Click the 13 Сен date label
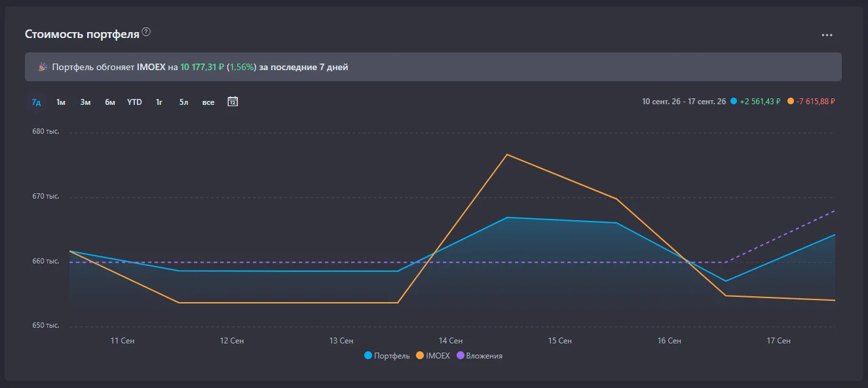This screenshot has width=868, height=388. tap(341, 341)
